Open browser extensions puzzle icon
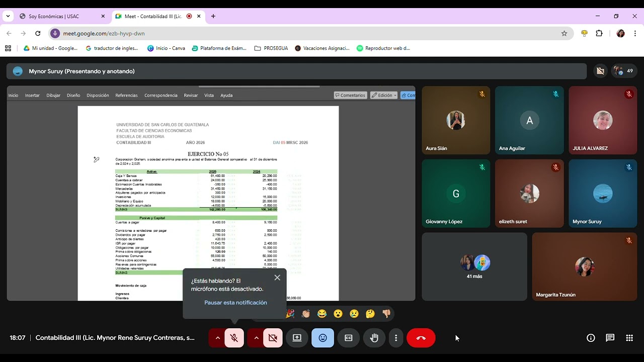 pyautogui.click(x=599, y=33)
